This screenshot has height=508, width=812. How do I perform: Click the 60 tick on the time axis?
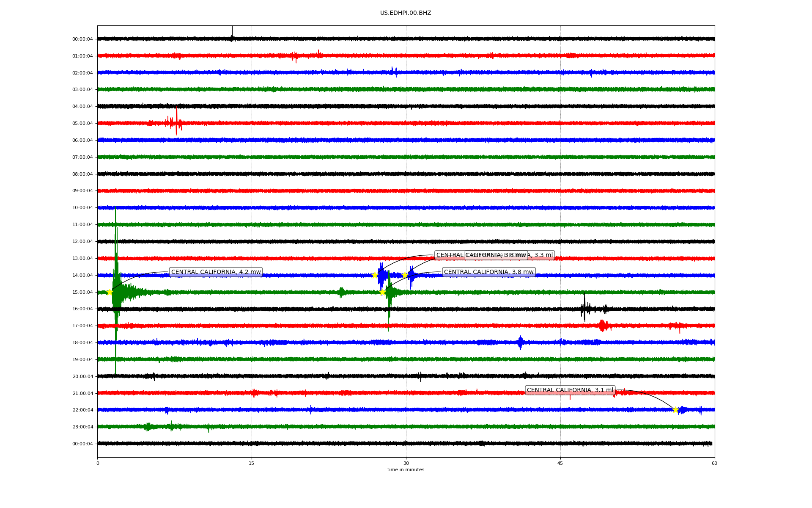tap(714, 463)
